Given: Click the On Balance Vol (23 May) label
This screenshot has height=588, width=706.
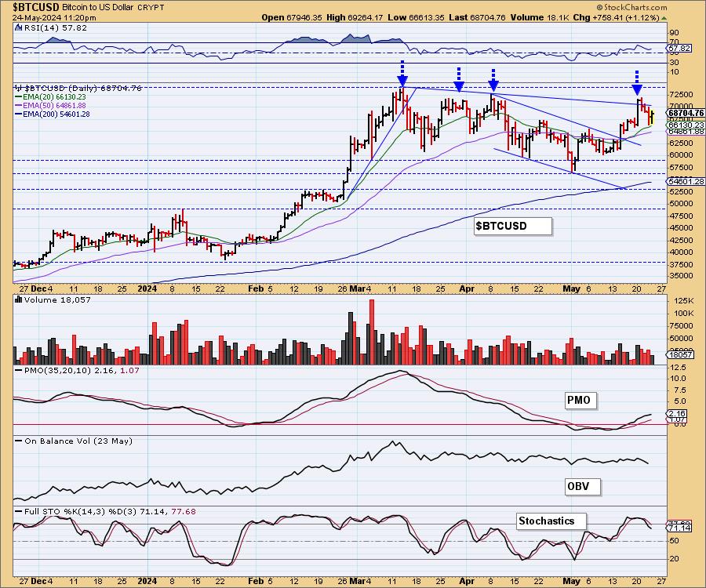Looking at the screenshot, I should [x=78, y=441].
